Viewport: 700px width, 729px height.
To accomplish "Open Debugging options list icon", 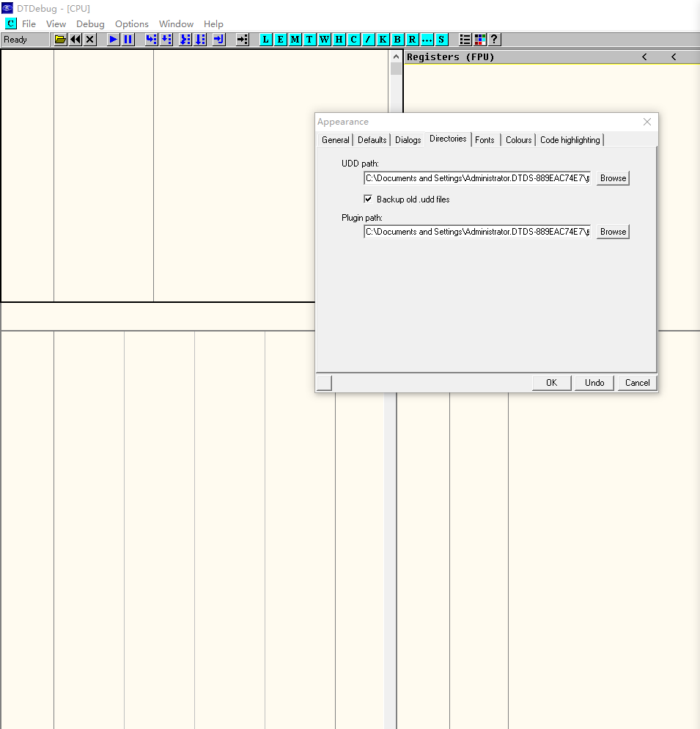I will click(x=465, y=40).
